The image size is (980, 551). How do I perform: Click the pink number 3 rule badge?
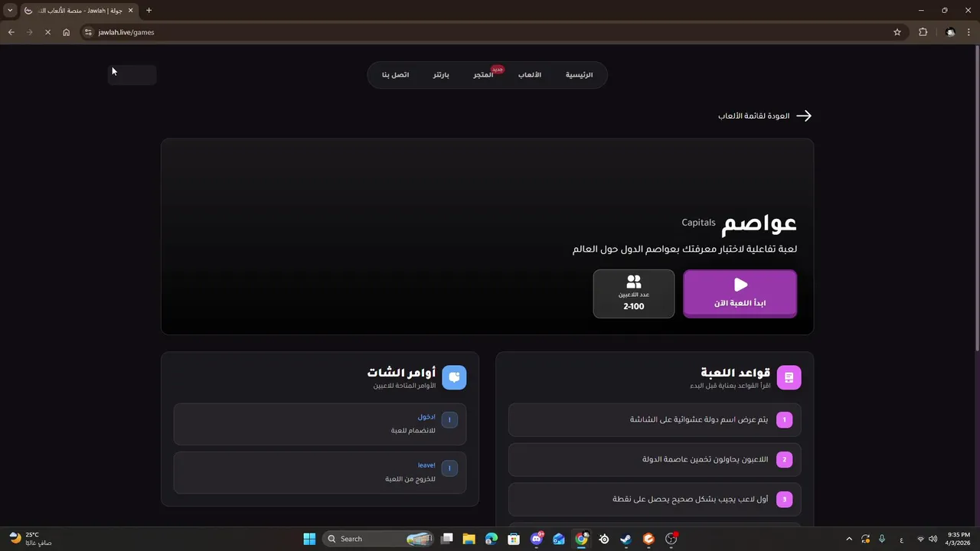[784, 499]
